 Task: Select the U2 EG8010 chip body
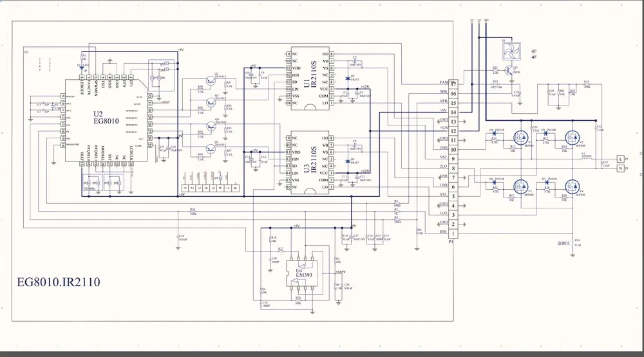tap(106, 120)
